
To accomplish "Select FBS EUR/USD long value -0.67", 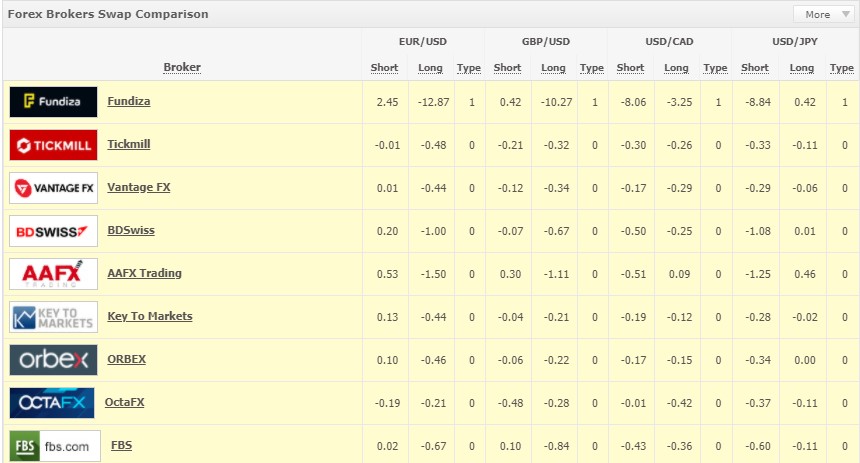I will 433,446.
